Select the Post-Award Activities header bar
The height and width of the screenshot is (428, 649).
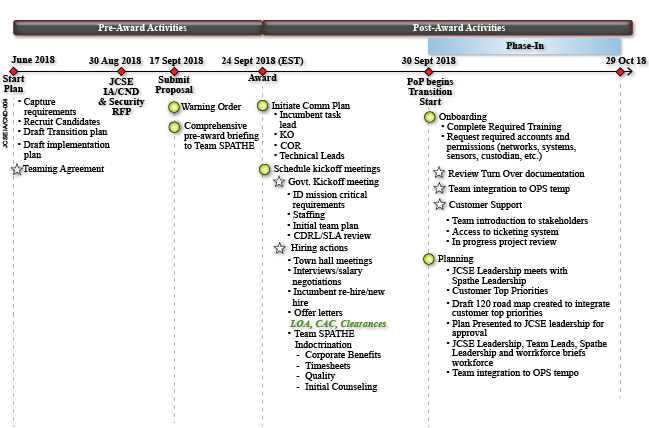pyautogui.click(x=459, y=28)
